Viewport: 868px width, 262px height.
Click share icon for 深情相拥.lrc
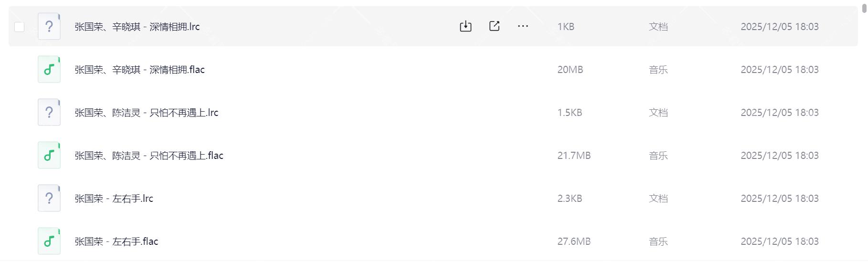coord(494,26)
